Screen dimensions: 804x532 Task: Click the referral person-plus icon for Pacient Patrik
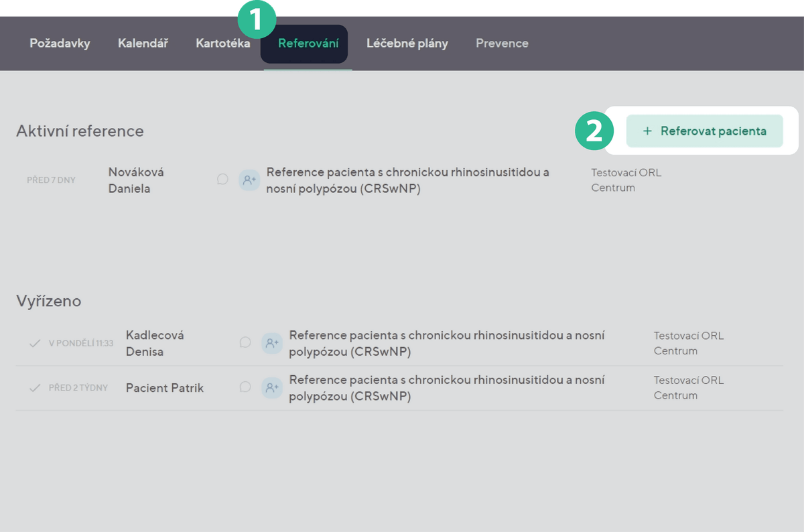[x=271, y=387]
